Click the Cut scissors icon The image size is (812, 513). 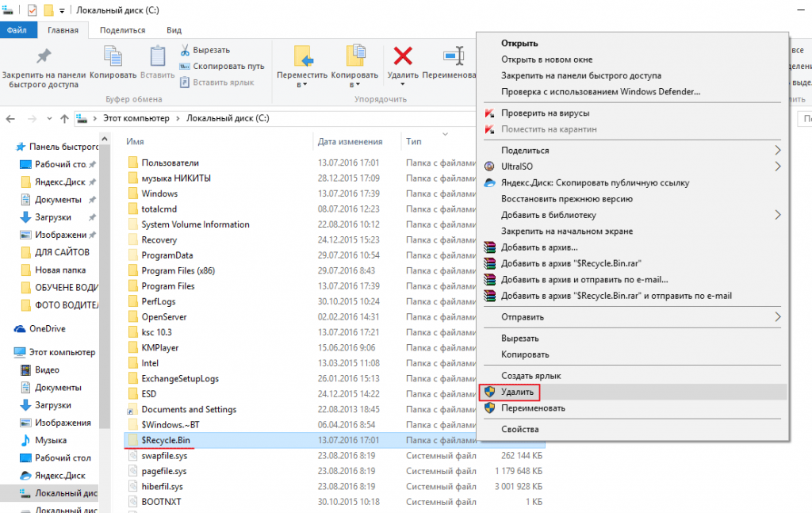pyautogui.click(x=185, y=50)
